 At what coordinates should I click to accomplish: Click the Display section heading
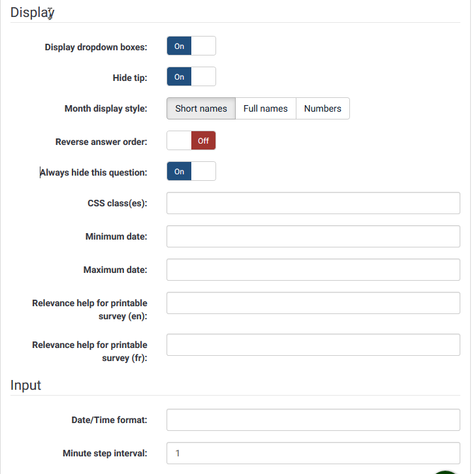[x=32, y=12]
